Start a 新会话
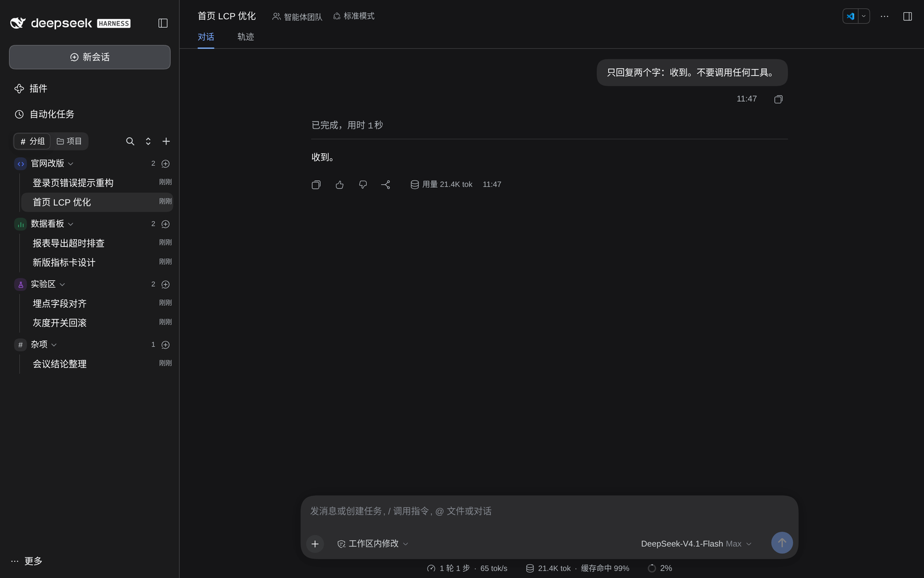The width and height of the screenshot is (924, 578). (90, 57)
